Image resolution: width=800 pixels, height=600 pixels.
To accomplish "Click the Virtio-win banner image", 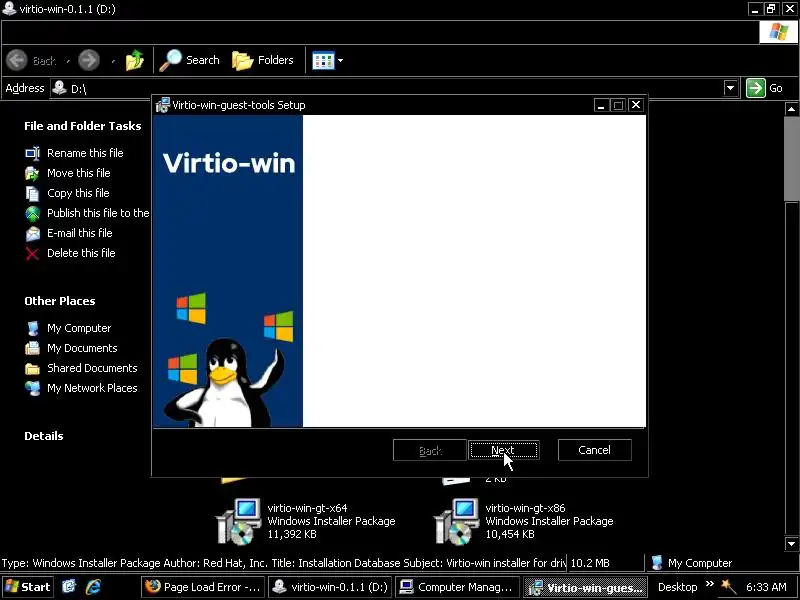I will (228, 271).
